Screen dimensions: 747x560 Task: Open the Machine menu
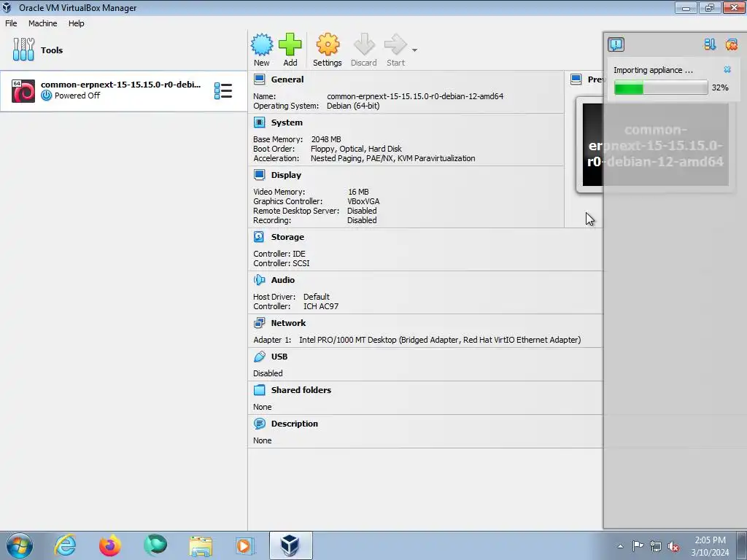42,23
